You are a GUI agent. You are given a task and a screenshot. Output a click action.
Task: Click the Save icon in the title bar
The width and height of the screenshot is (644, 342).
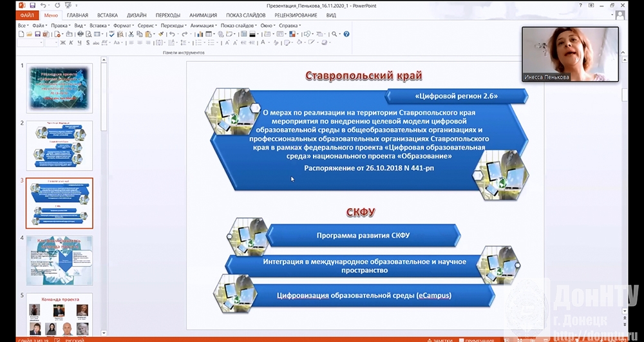coord(32,6)
